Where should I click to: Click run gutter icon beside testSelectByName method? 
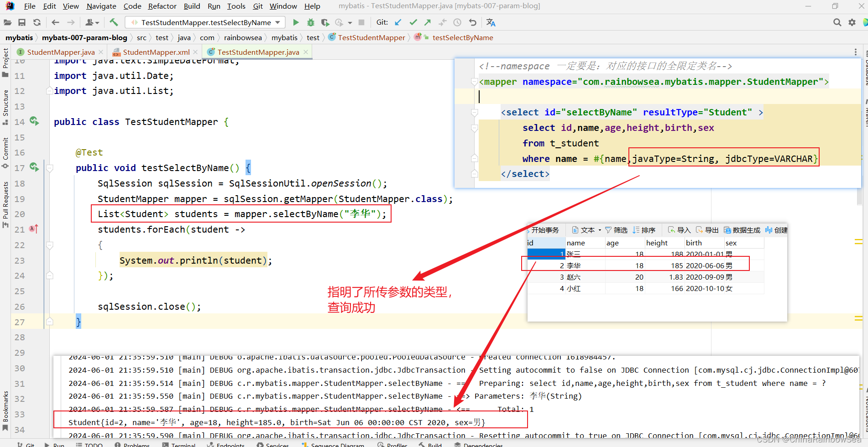coord(34,167)
